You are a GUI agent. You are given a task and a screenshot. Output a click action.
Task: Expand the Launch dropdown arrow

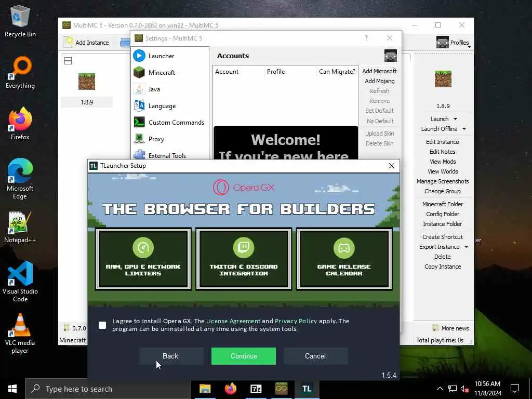click(x=455, y=119)
